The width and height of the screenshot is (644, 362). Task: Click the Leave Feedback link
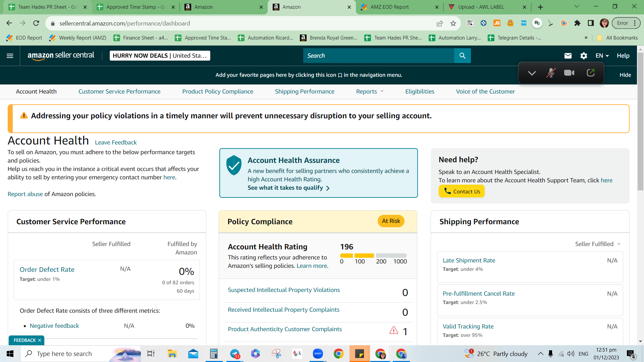(x=116, y=142)
